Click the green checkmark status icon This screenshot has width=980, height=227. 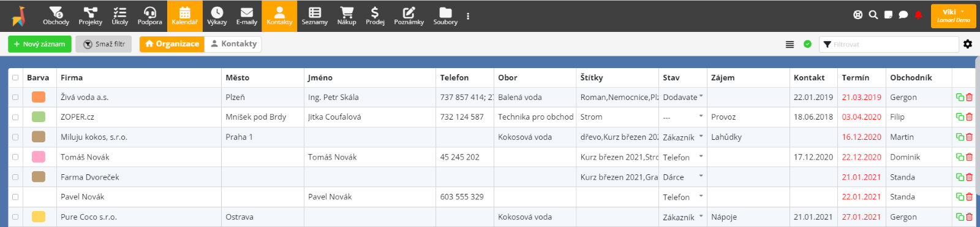(807, 44)
